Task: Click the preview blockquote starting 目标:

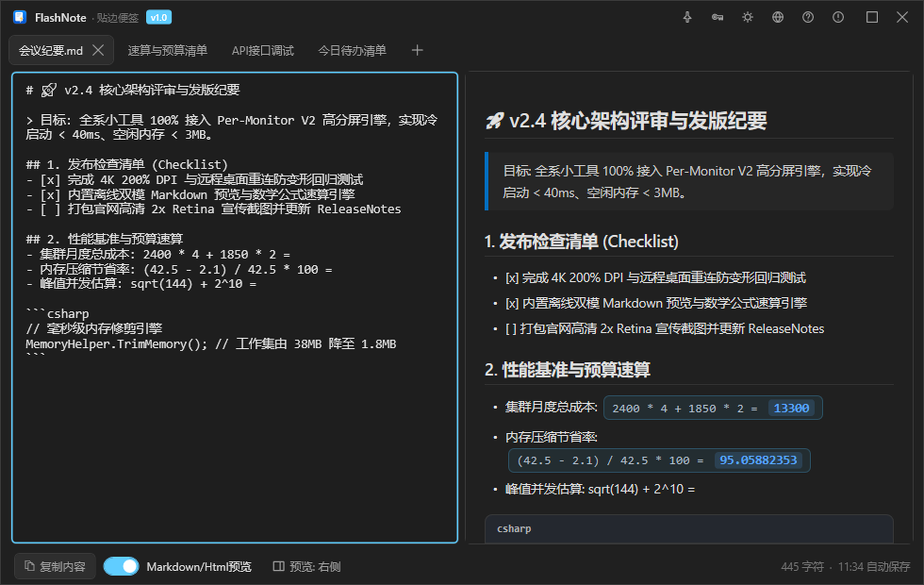Action: pos(689,182)
